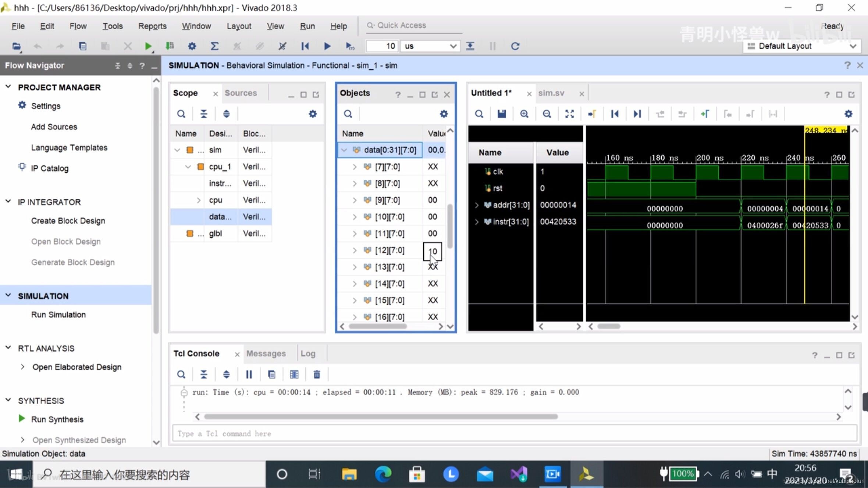Open the Reports menu
Screen dimensions: 868x488
tap(152, 26)
